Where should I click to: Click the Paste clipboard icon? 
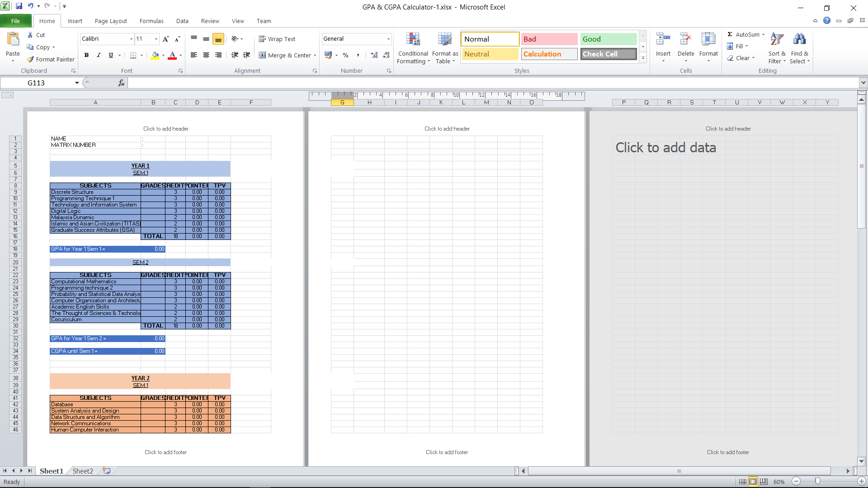pyautogui.click(x=13, y=40)
